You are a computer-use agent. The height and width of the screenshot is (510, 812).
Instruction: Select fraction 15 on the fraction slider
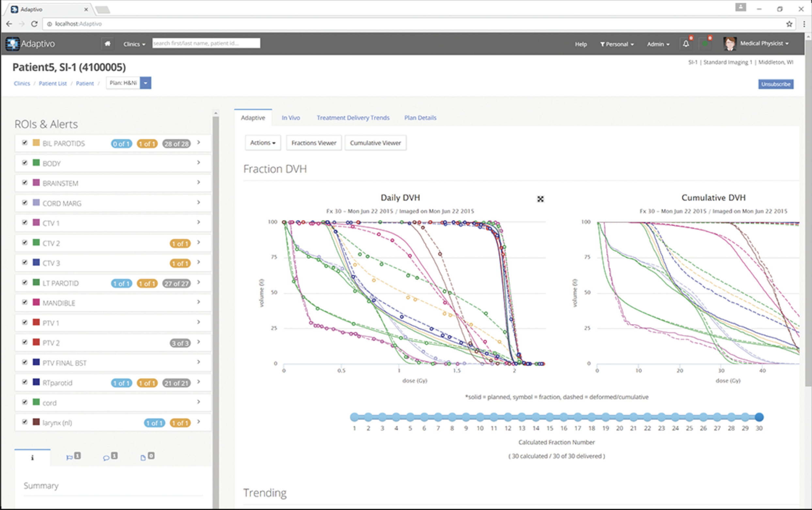550,417
